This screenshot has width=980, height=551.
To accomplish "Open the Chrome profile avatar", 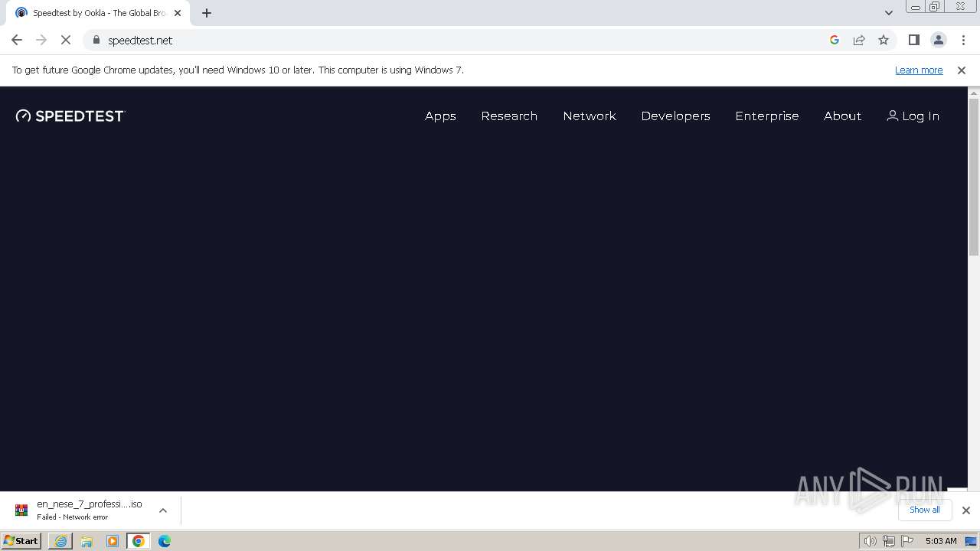I will [938, 40].
